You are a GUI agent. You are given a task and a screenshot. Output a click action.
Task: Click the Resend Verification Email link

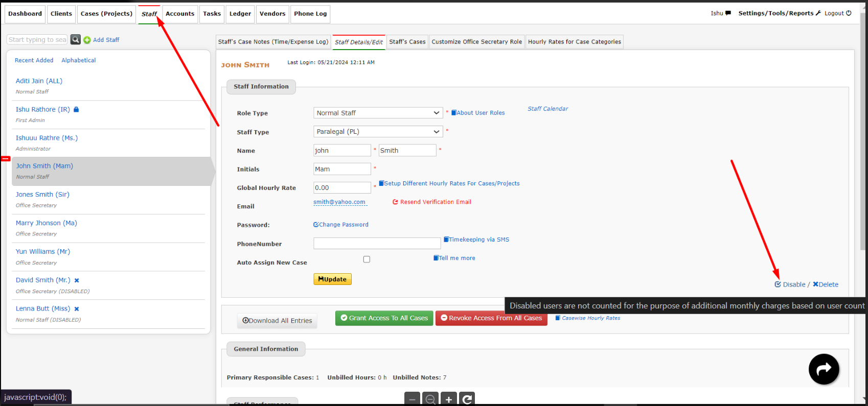click(435, 202)
